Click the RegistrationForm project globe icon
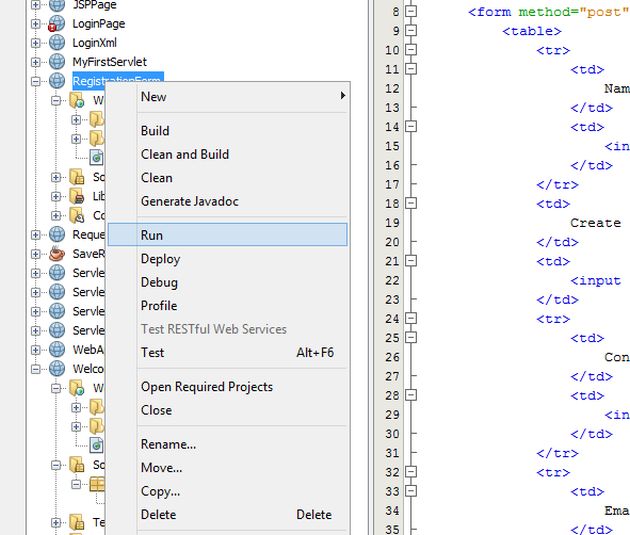The width and height of the screenshot is (630, 535). [x=57, y=81]
